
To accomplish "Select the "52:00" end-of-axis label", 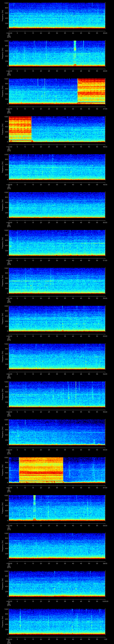I will 105,298.
